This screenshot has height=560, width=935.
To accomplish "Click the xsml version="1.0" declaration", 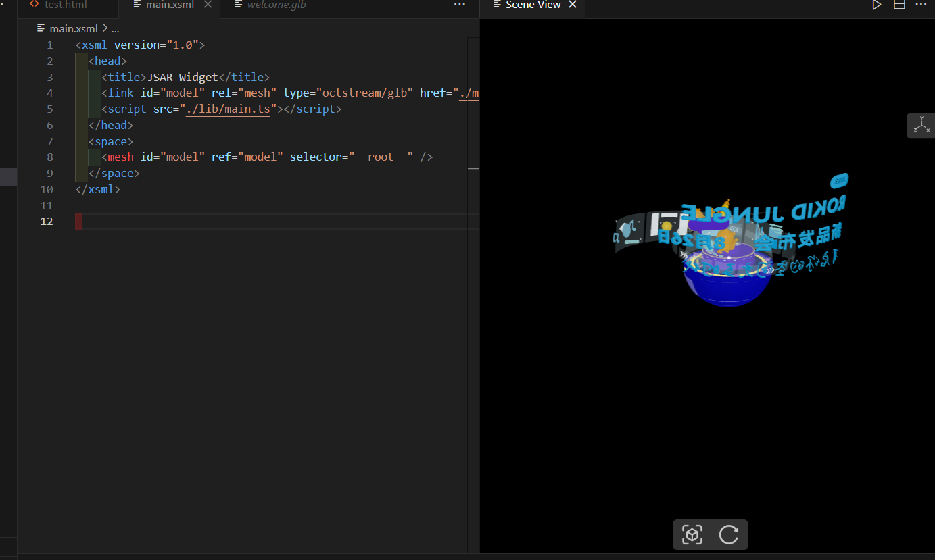I will coord(140,45).
